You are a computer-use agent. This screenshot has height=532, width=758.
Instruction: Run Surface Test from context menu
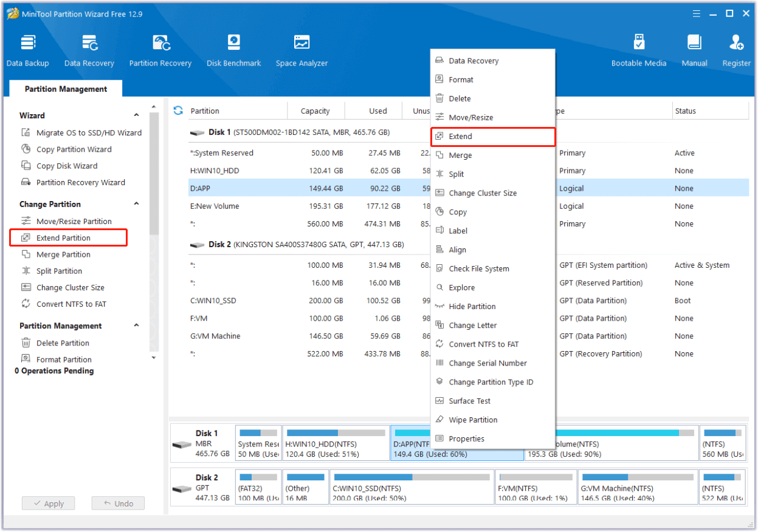coord(493,401)
